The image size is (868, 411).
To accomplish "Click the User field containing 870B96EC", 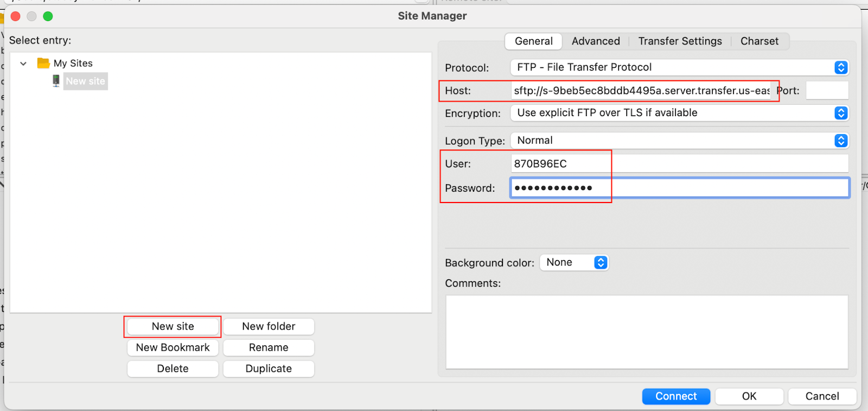I will 679,164.
